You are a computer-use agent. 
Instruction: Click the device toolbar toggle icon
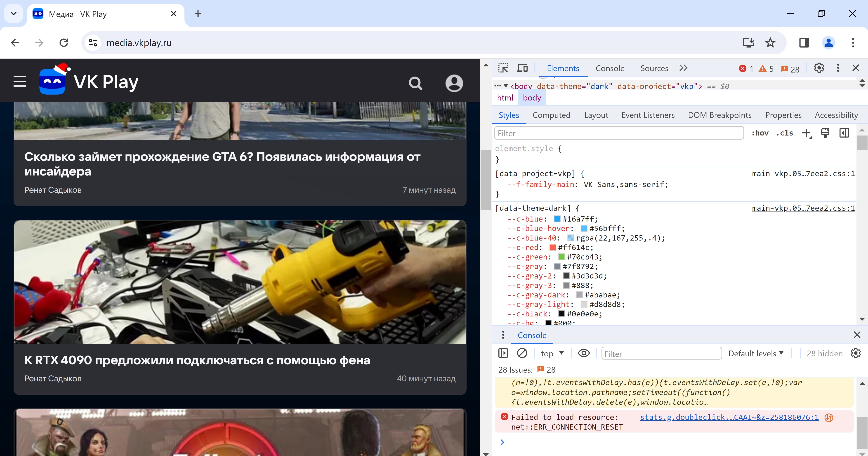click(521, 68)
